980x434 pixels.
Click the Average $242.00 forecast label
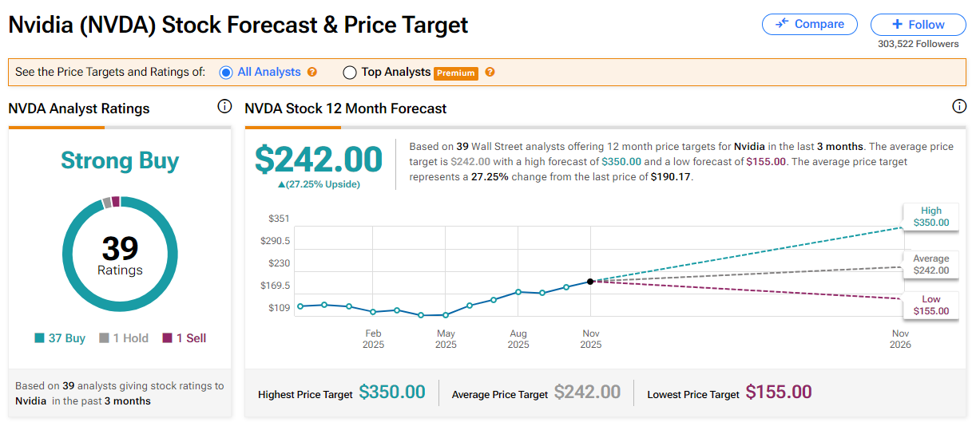coord(931,265)
